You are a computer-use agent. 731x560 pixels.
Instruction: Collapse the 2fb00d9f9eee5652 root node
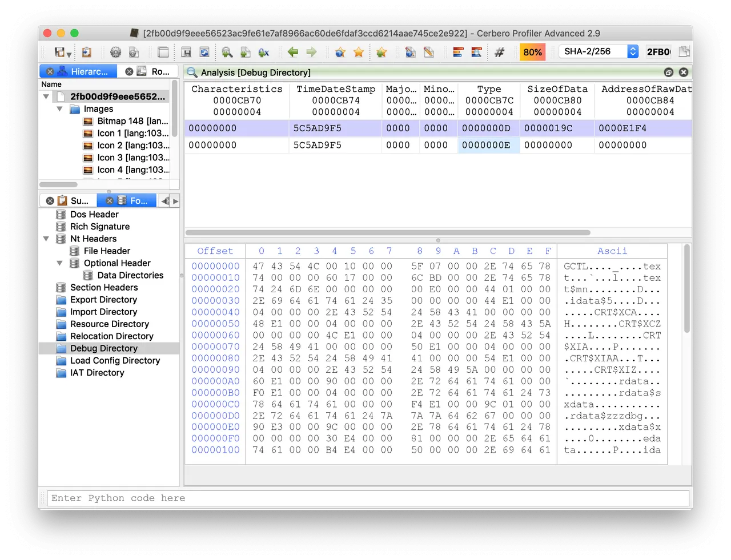tap(47, 96)
